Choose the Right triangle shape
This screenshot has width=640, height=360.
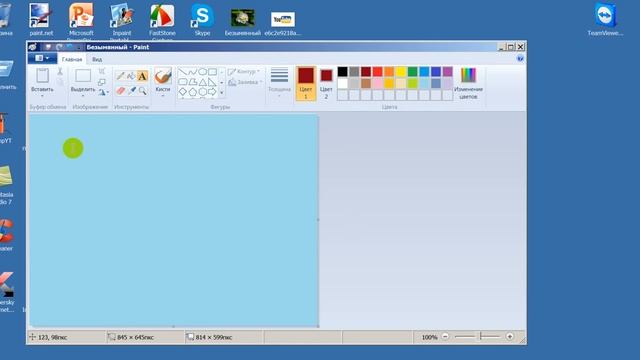(212, 82)
